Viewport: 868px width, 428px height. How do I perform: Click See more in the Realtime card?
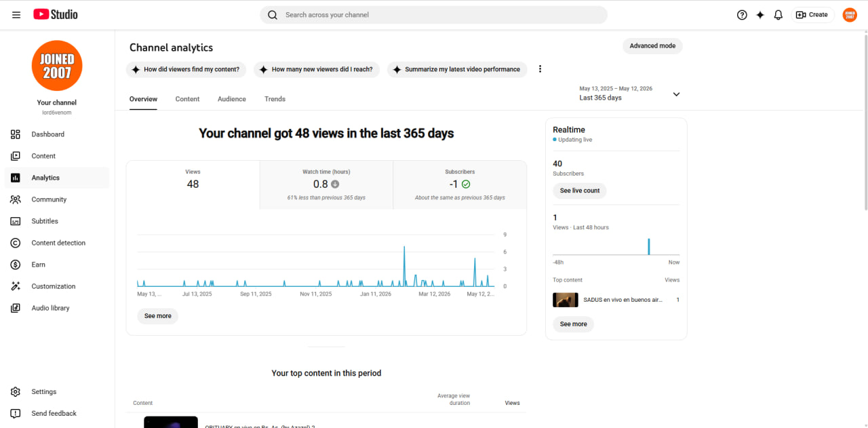pyautogui.click(x=574, y=324)
